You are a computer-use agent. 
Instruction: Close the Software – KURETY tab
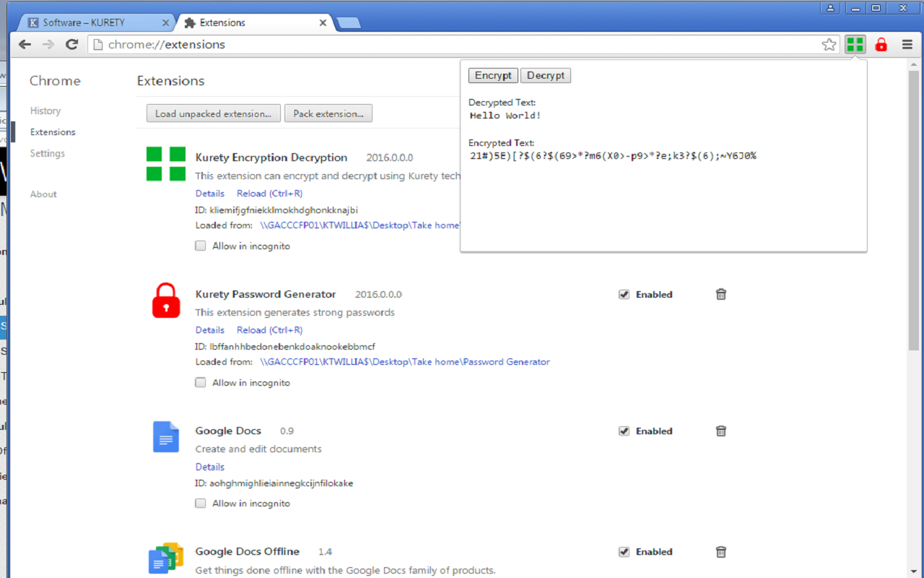click(165, 23)
